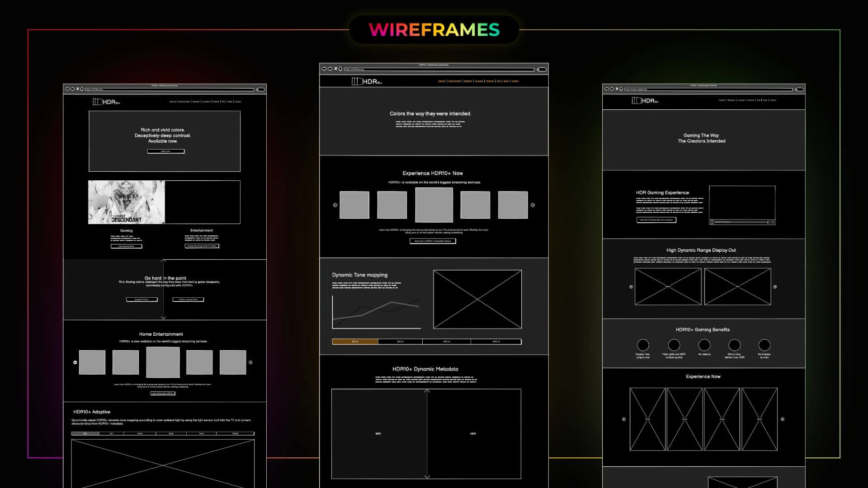Click next arrow of High Dynamic Range Display Out carousel
This screenshot has height=488, width=868.
[775, 287]
